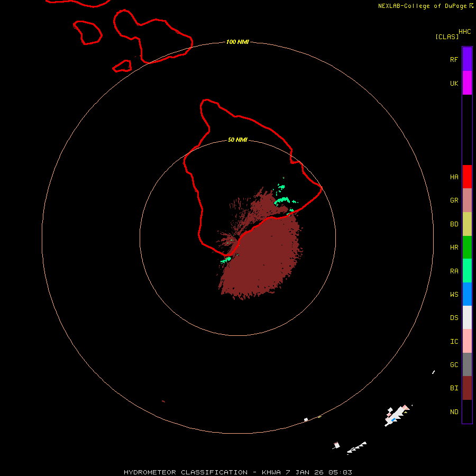
Task: Click the NEXLAB-College of DuPage credit text
Action: click(x=423, y=6)
